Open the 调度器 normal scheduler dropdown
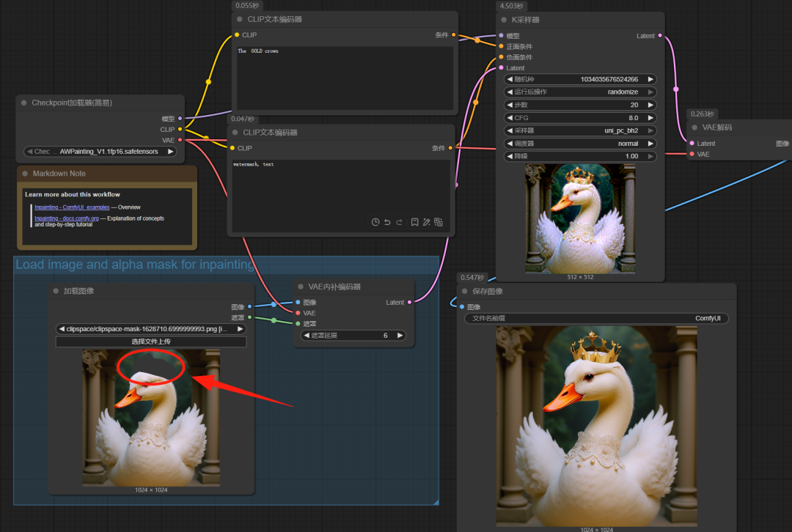Image resolution: width=792 pixels, height=532 pixels. coord(580,144)
